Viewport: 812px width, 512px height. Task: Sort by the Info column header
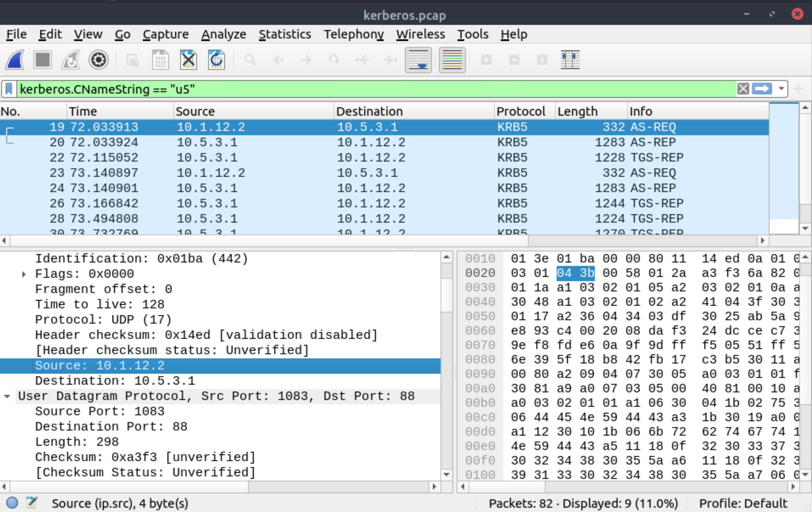coord(698,111)
